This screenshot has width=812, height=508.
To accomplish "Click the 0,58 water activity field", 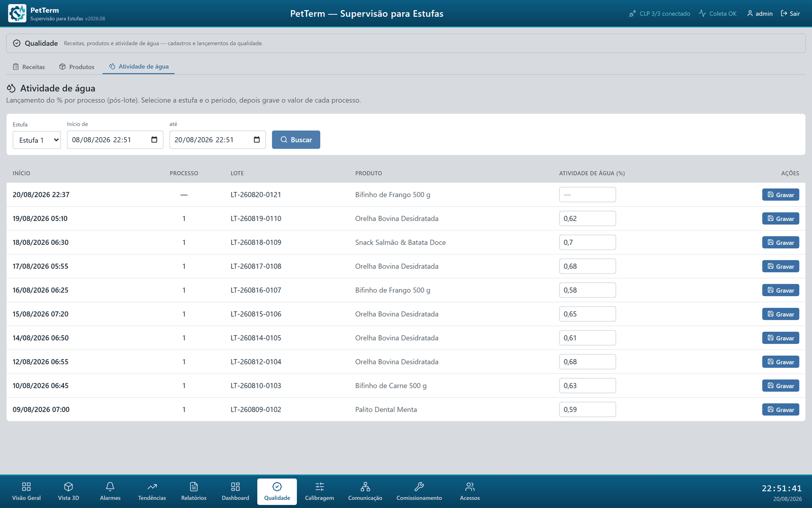I will coord(588,290).
